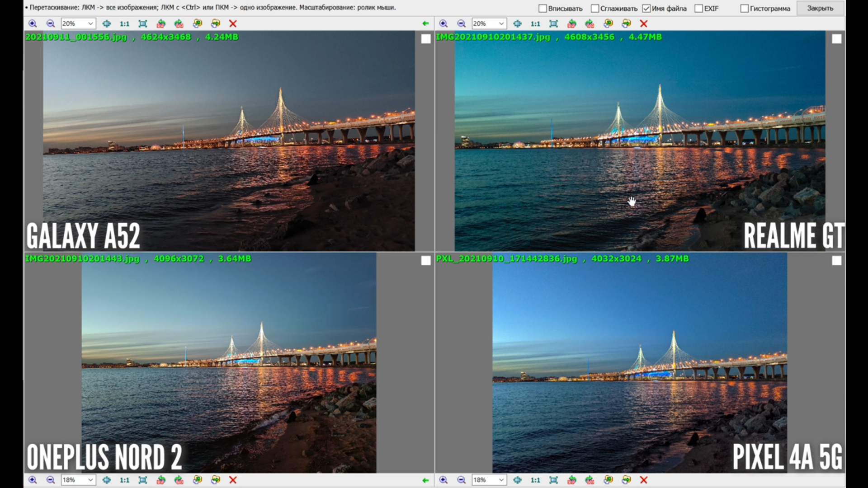The width and height of the screenshot is (868, 488).
Task: Click the OnePlus Nord 2 bridge photo
Action: 229,362
